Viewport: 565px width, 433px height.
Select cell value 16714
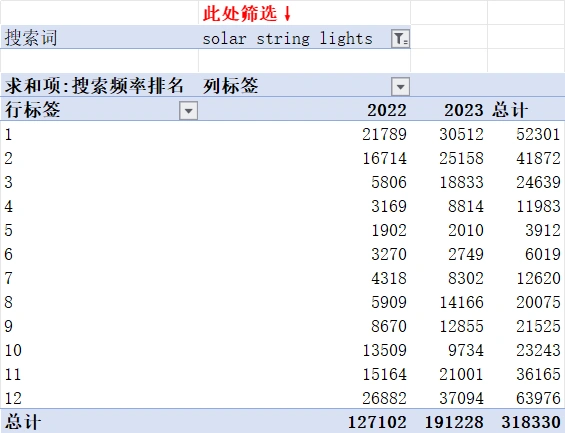[384, 159]
